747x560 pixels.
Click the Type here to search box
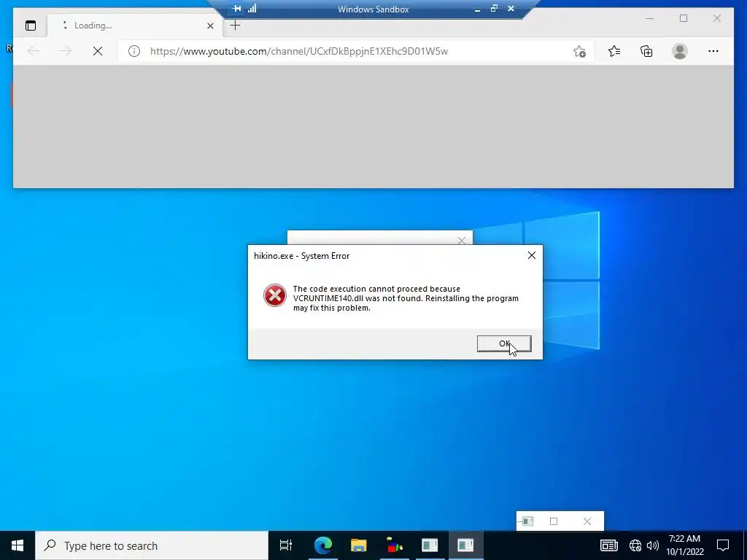point(152,545)
